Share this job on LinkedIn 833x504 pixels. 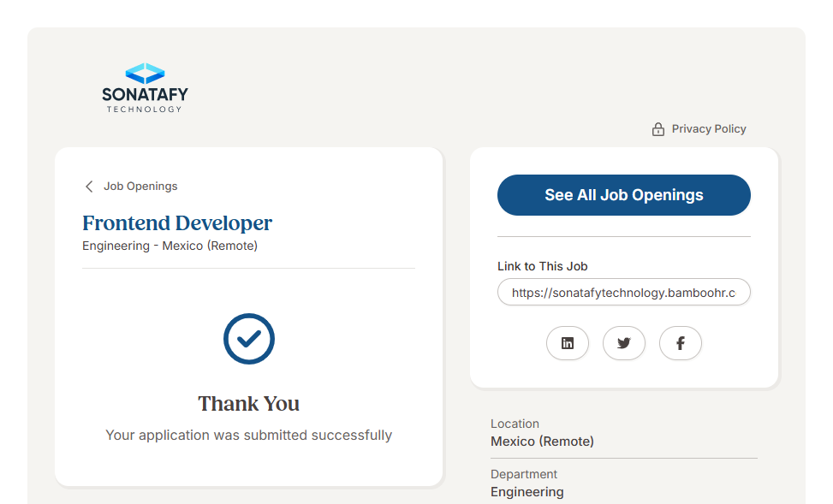568,343
